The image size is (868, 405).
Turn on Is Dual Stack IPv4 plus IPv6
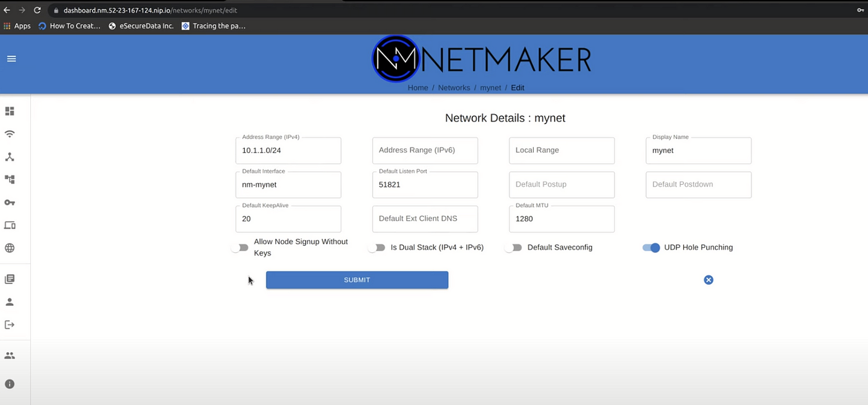pos(378,247)
